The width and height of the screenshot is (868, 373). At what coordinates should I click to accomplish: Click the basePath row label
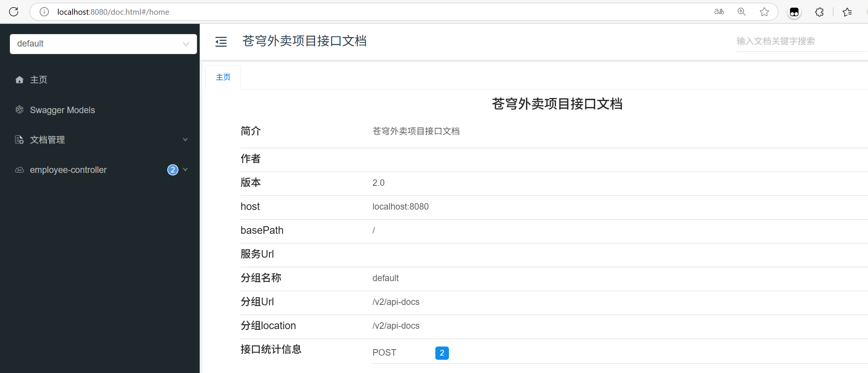[x=262, y=230]
